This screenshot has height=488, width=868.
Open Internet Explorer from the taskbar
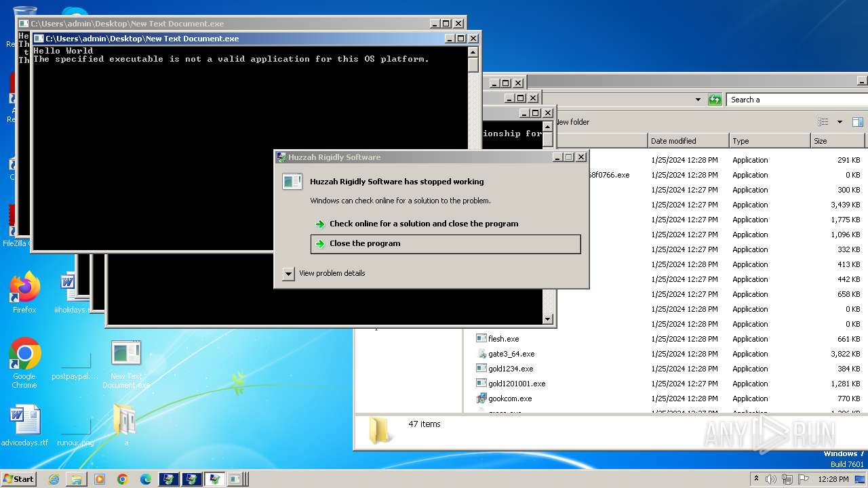click(x=54, y=479)
